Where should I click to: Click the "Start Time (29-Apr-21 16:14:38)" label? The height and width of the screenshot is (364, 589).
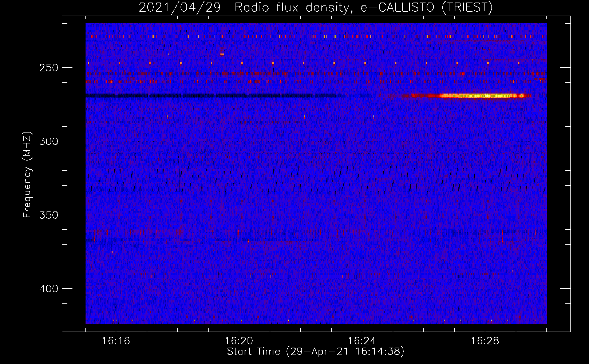coord(316,352)
